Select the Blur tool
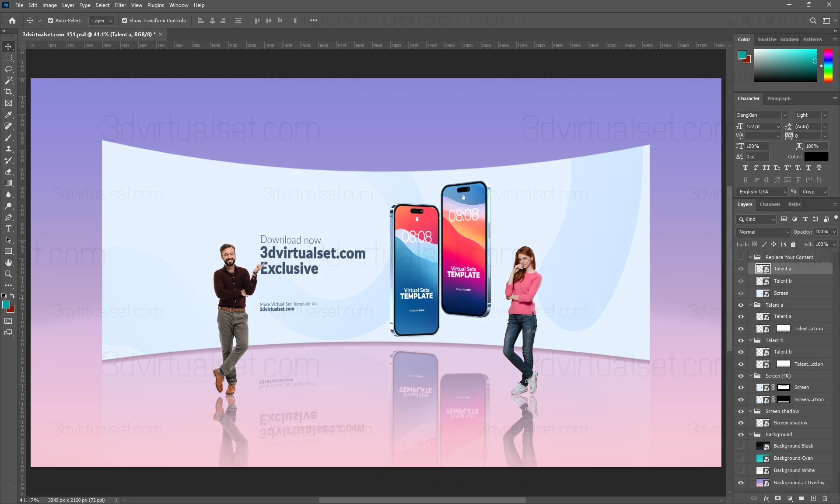Image resolution: width=840 pixels, height=504 pixels. tap(8, 194)
